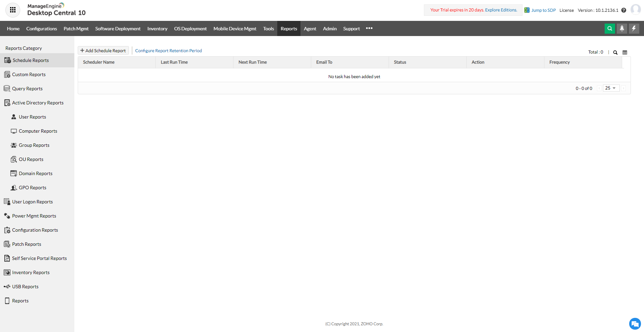Open Configure Report Retention Period
The image size is (644, 332).
pyautogui.click(x=169, y=51)
